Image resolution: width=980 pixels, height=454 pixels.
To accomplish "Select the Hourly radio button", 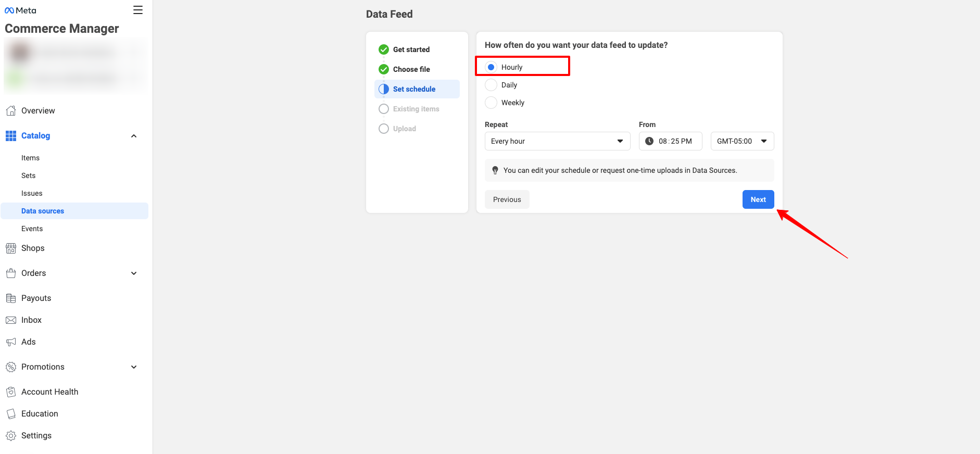I will 491,67.
